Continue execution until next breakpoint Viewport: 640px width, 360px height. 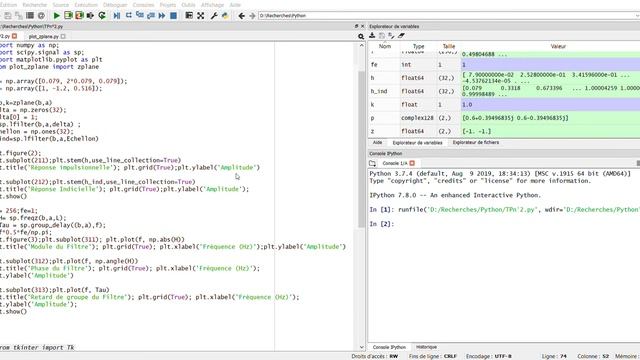(162, 16)
